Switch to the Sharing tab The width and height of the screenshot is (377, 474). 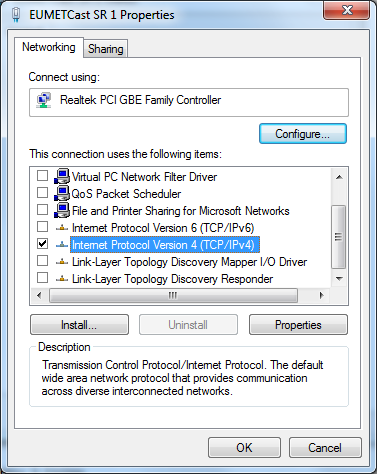[106, 49]
